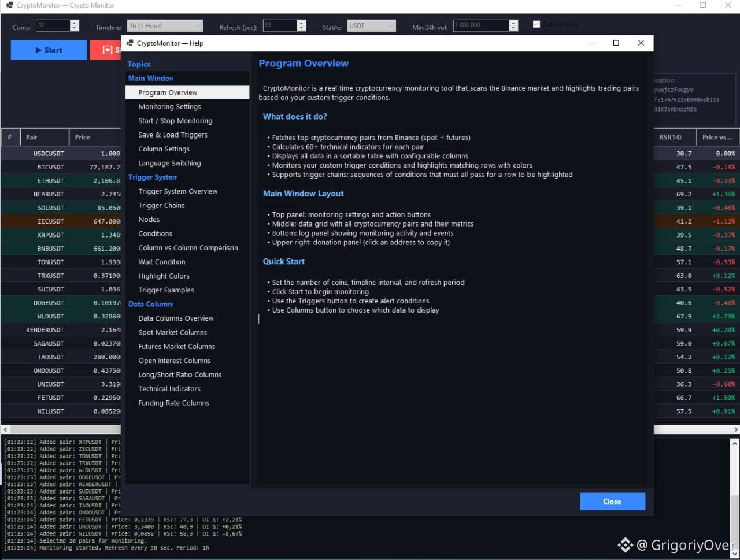The image size is (740, 560).
Task: Select the ETHUSDT row in the grid
Action: [x=61, y=181]
